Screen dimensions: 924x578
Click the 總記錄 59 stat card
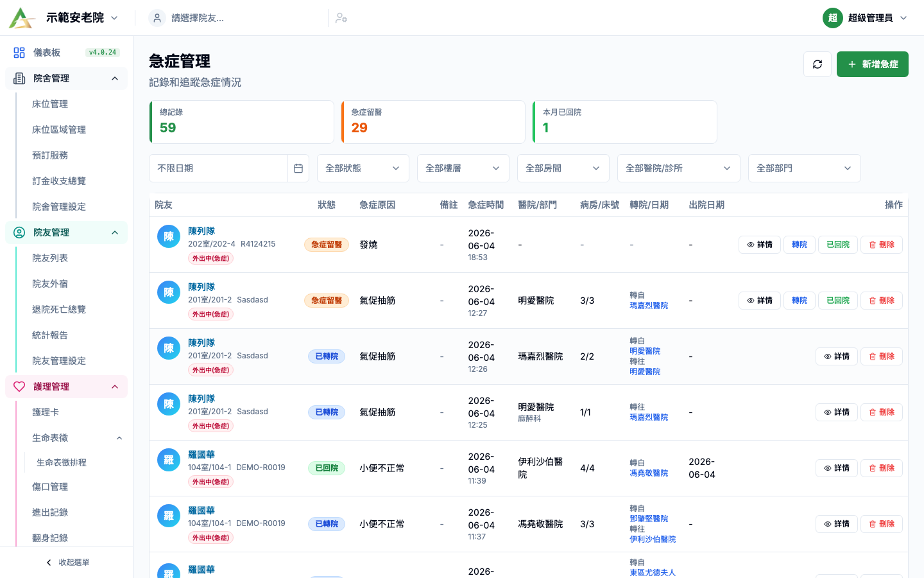coord(241,122)
